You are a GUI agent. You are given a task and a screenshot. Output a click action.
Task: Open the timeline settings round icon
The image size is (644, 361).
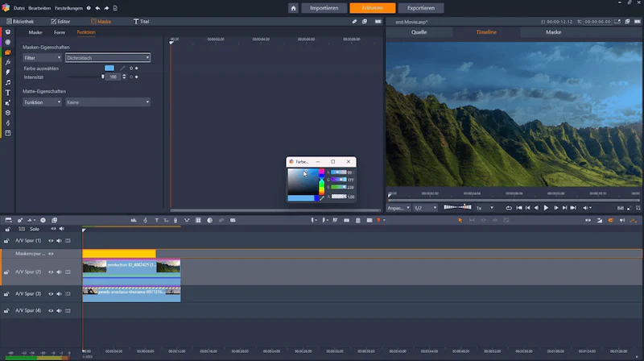click(x=43, y=220)
